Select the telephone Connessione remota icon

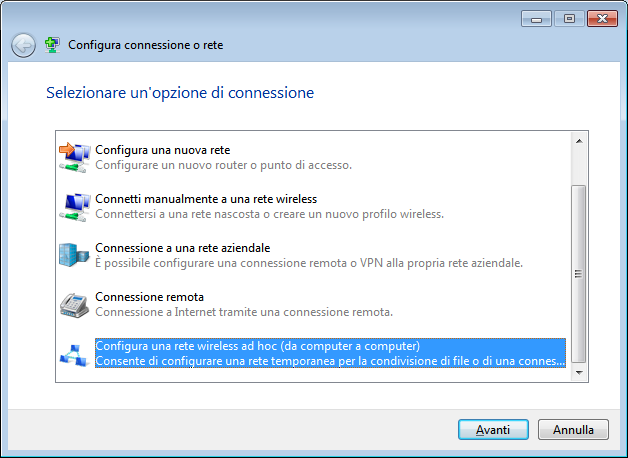(74, 305)
